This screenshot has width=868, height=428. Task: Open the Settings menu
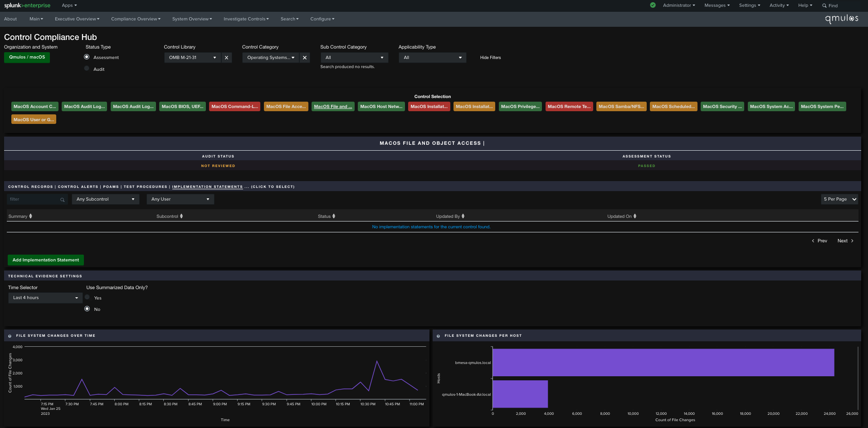click(750, 5)
